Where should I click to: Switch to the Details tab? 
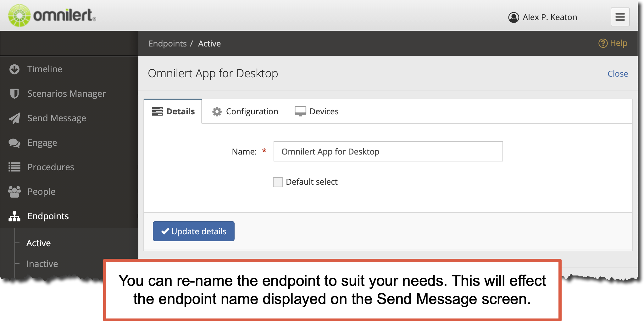173,112
